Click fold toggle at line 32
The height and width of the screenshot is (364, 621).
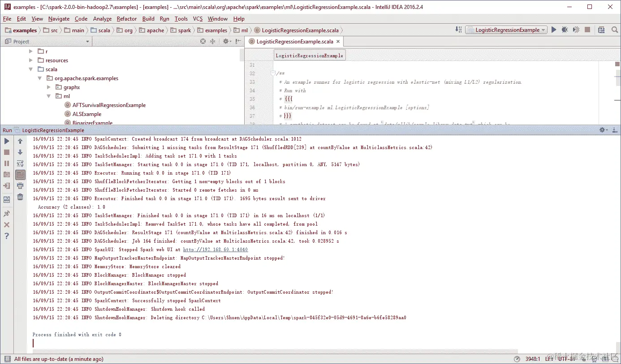click(272, 73)
